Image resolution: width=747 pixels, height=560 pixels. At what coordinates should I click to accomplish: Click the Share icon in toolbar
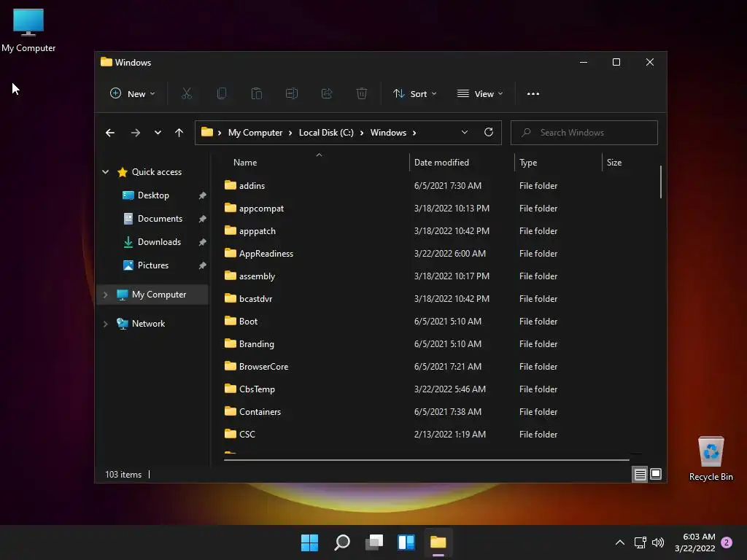coord(327,94)
